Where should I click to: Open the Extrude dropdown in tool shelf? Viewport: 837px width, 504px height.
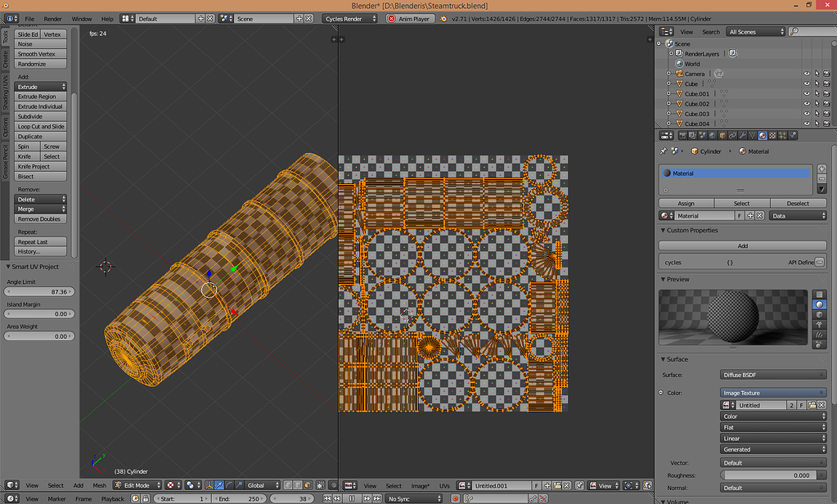pyautogui.click(x=41, y=87)
